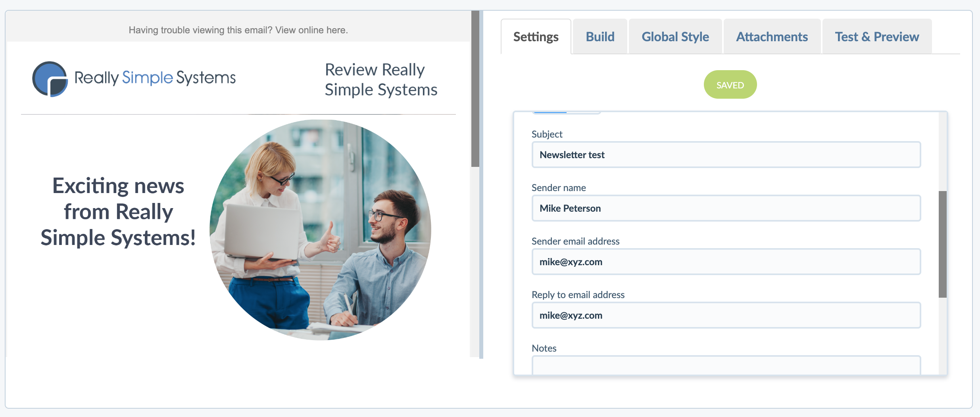Viewport: 980px width, 417px height.
Task: Click the Sender email address label
Action: [x=575, y=241]
